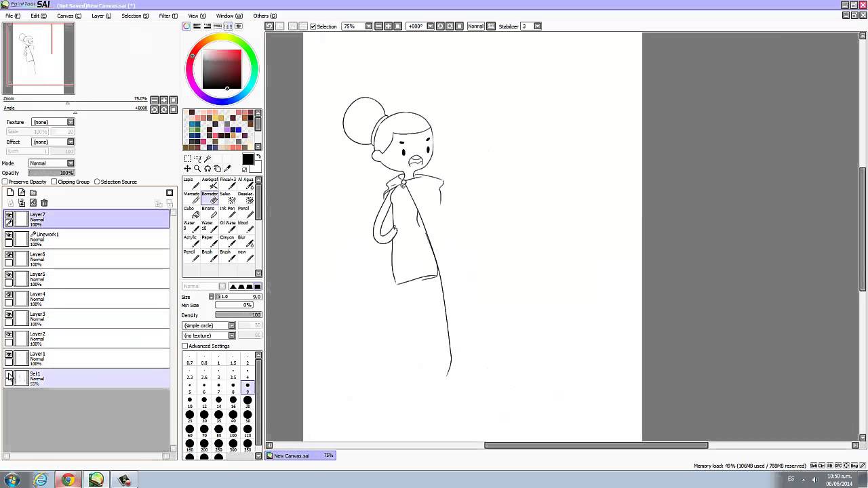Image resolution: width=868 pixels, height=488 pixels.
Task: Switch to the New Canvas.sai tab
Action: point(300,455)
